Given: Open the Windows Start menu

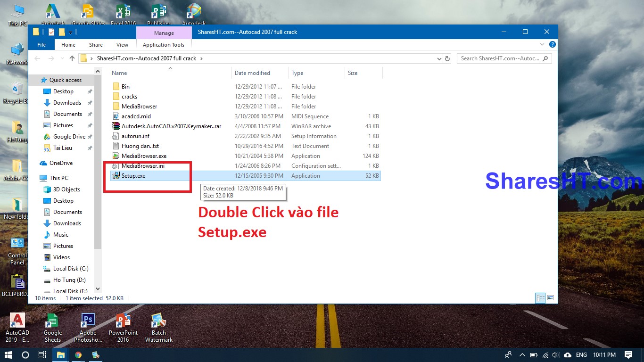Looking at the screenshot, I should coord(8,355).
